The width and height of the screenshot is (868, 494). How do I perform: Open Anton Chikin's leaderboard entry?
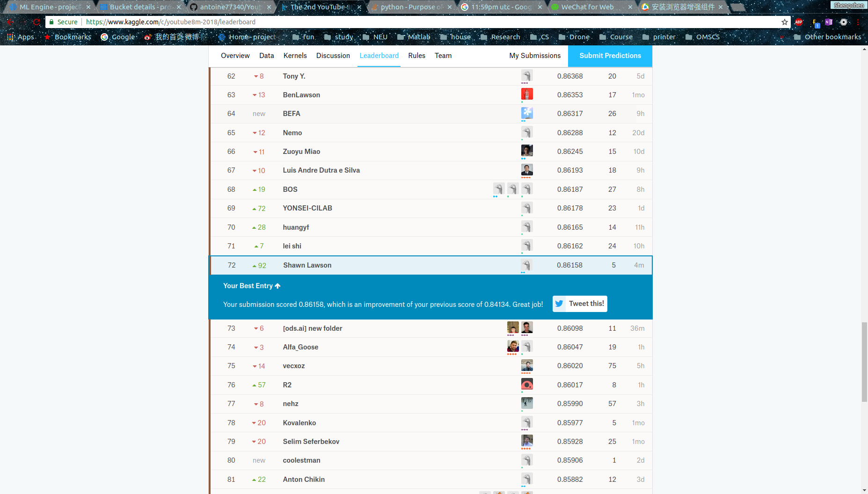pos(304,479)
